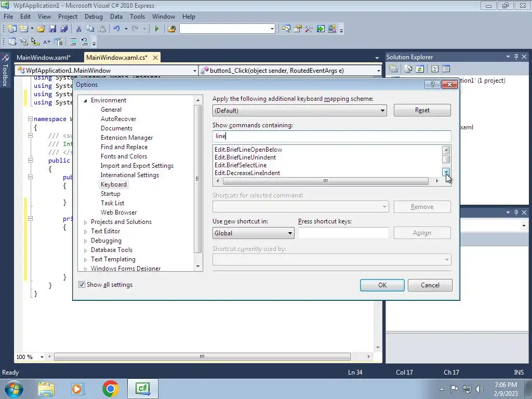532x399 pixels.
Task: Click the Undo arrow icon
Action: 117,29
